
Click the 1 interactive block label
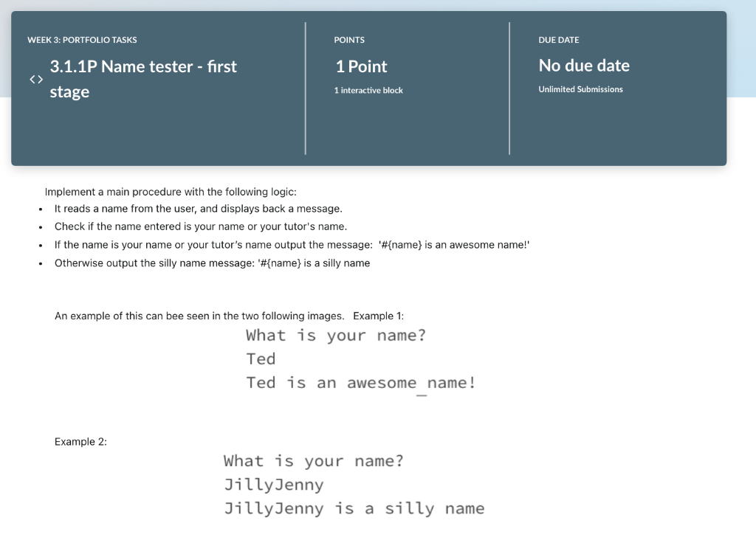click(368, 90)
